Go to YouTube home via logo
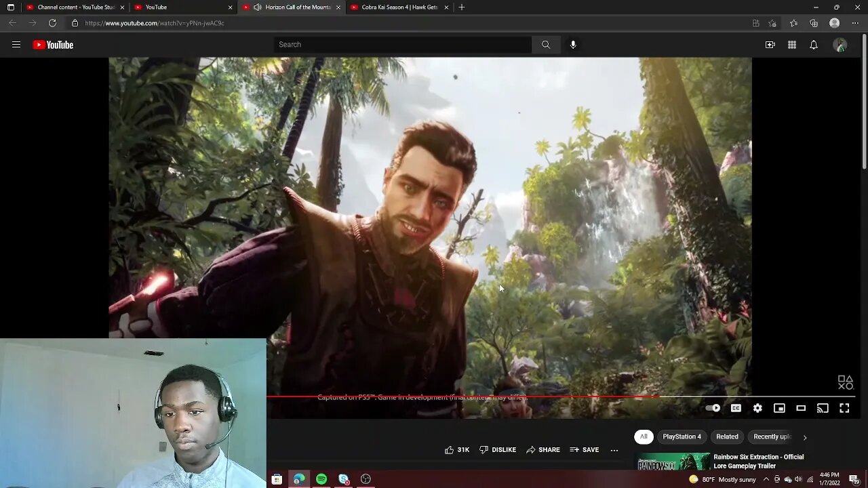This screenshot has width=868, height=488. [53, 45]
